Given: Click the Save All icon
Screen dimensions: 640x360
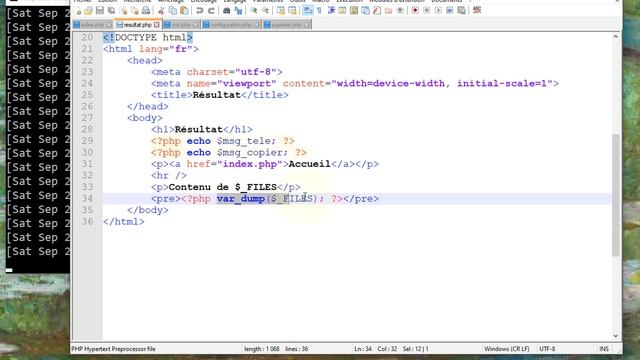Looking at the screenshot, I should [111, 11].
